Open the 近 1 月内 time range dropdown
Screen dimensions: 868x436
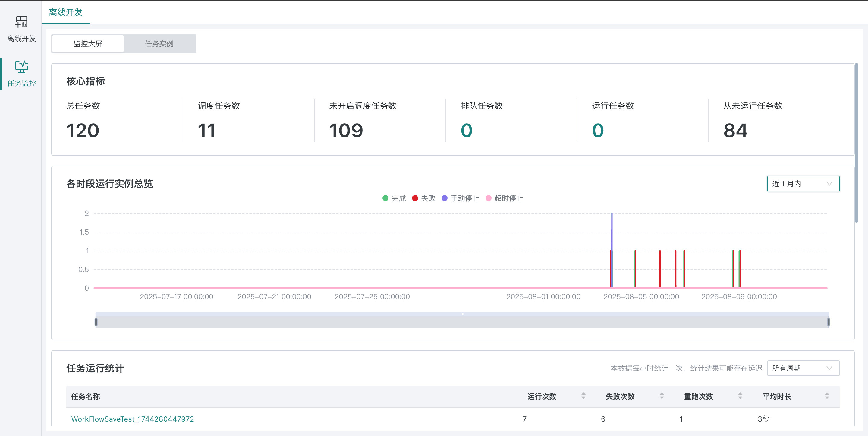tap(803, 184)
